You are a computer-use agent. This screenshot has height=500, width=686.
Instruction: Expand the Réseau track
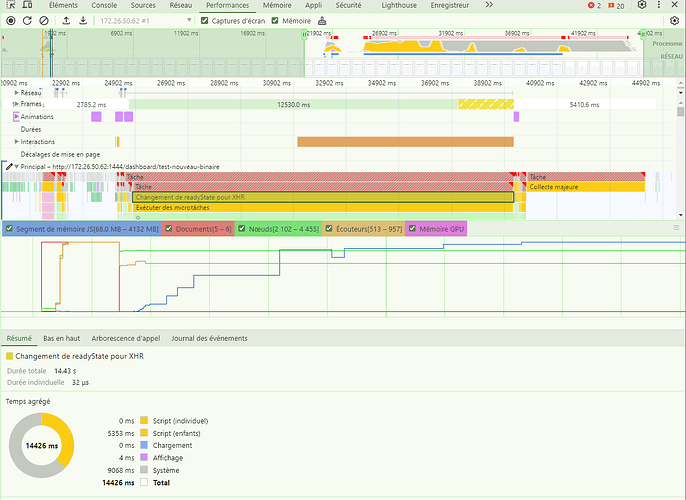(16, 92)
